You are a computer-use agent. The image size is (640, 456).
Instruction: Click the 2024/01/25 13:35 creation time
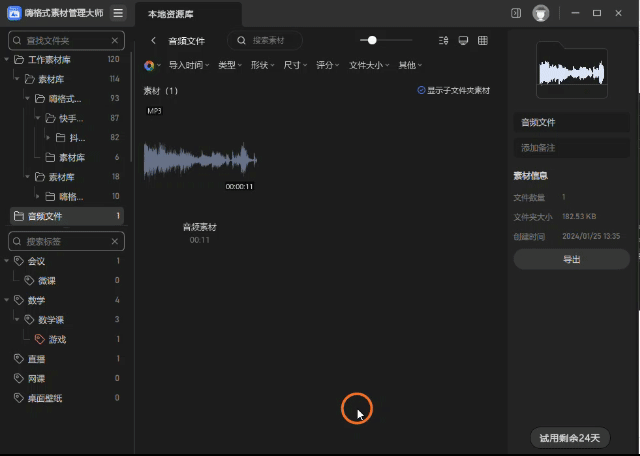(591, 236)
